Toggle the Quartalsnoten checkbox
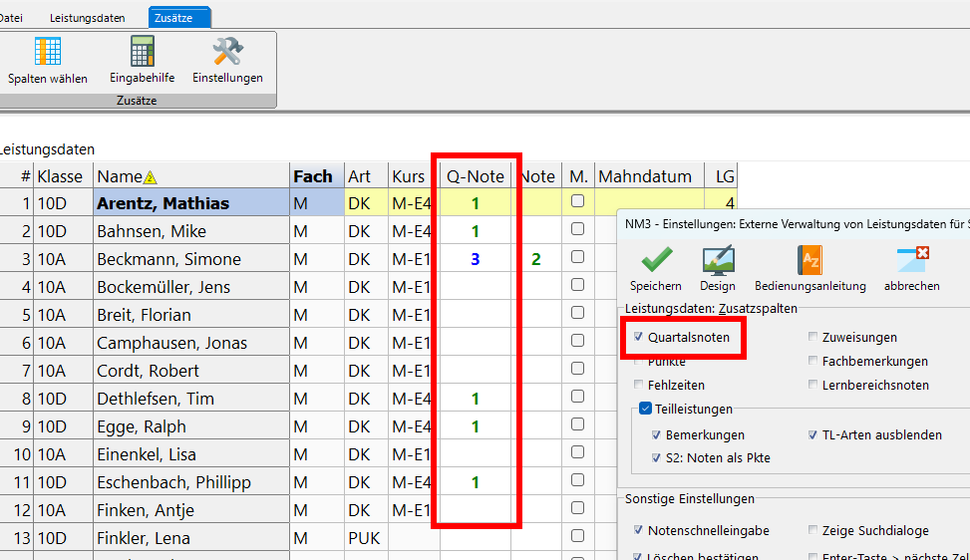This screenshot has width=970, height=560. [638, 338]
